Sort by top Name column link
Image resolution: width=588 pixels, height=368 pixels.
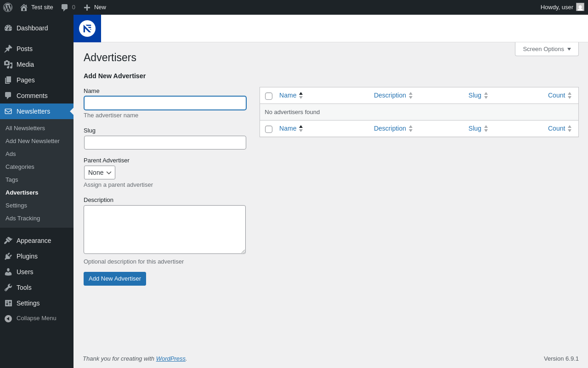(x=288, y=96)
